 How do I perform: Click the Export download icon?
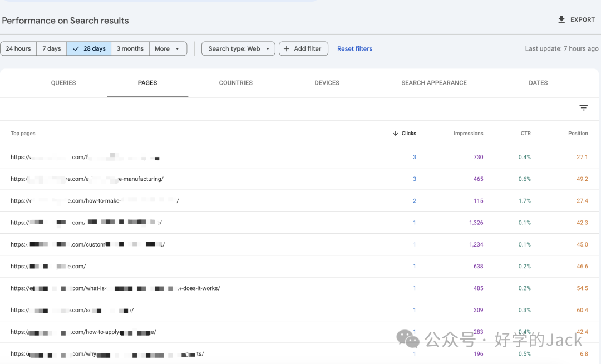561,19
